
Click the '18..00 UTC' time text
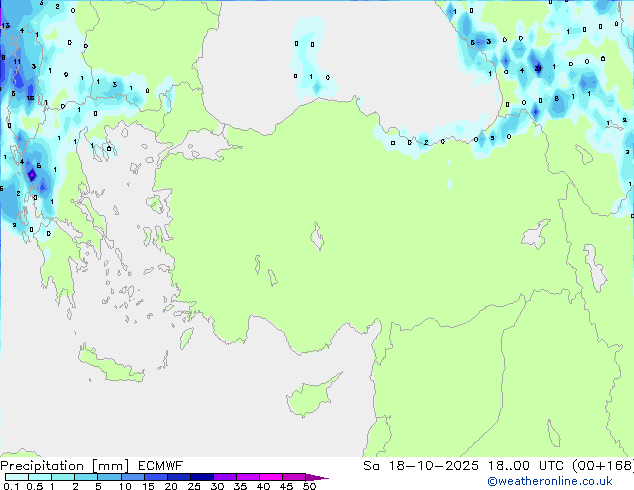pyautogui.click(x=525, y=466)
